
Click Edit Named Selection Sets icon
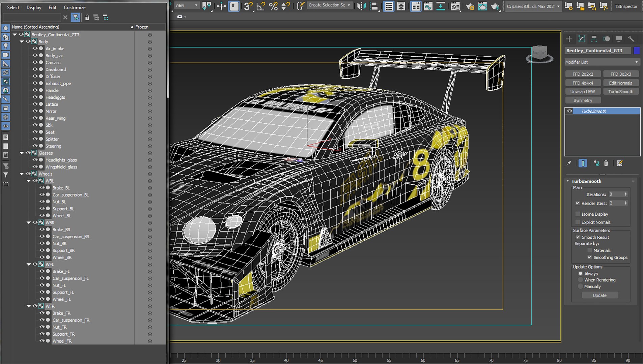[x=300, y=6]
